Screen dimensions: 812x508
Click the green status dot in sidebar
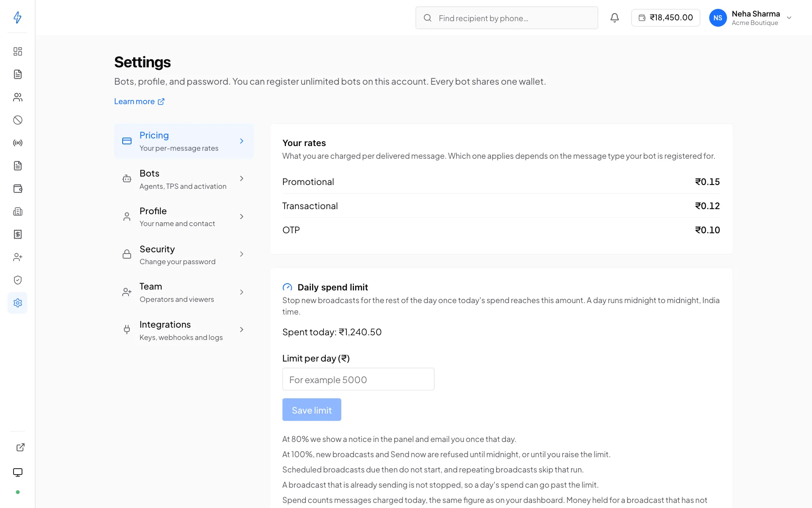[x=17, y=492]
